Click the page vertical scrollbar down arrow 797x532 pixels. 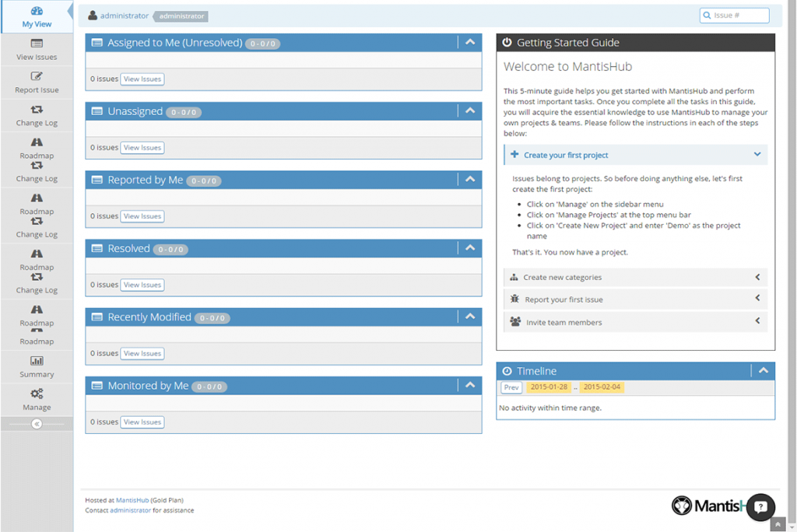click(x=792, y=528)
